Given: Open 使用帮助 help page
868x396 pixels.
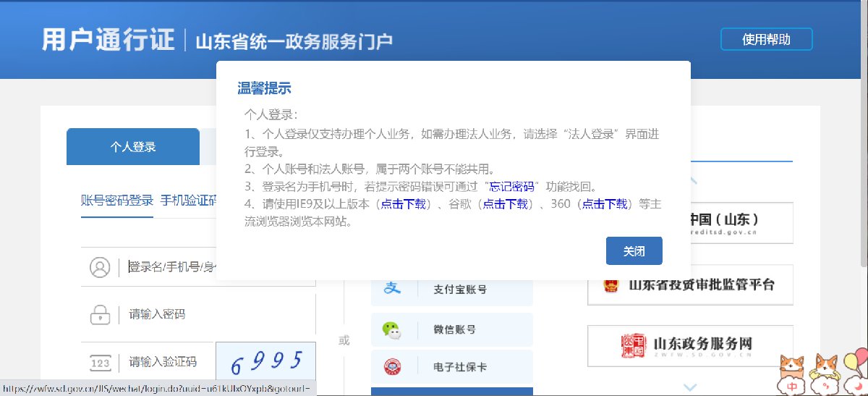Looking at the screenshot, I should (767, 39).
